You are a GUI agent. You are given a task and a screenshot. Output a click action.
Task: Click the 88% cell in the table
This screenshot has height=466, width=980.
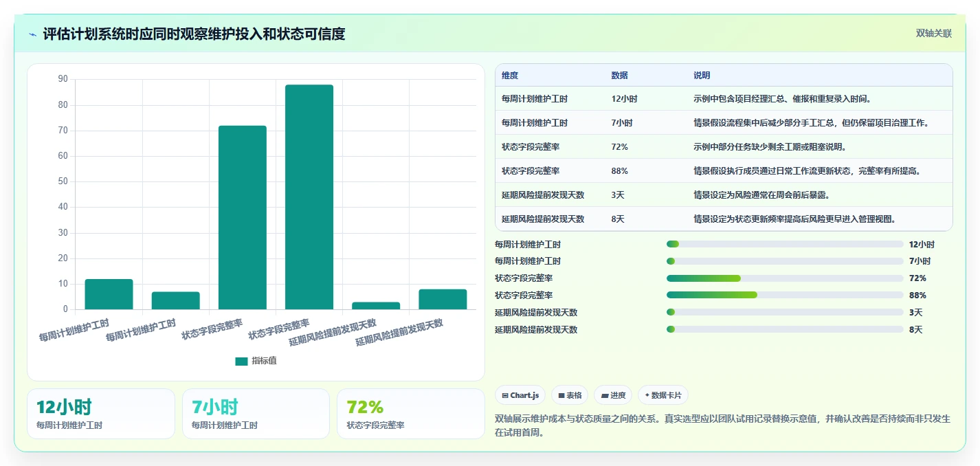(x=619, y=171)
